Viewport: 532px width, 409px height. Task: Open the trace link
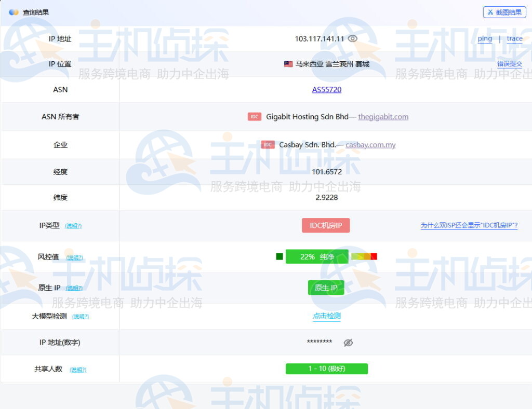coord(514,38)
